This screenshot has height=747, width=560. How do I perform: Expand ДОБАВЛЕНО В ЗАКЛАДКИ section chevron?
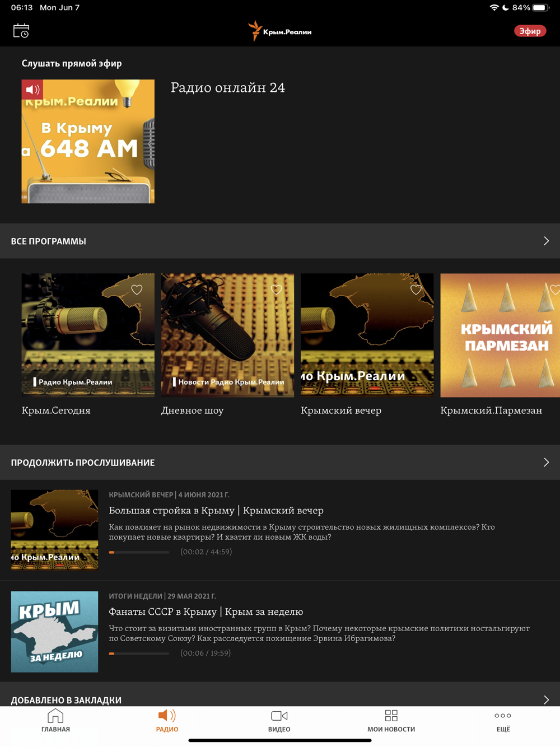point(546,700)
